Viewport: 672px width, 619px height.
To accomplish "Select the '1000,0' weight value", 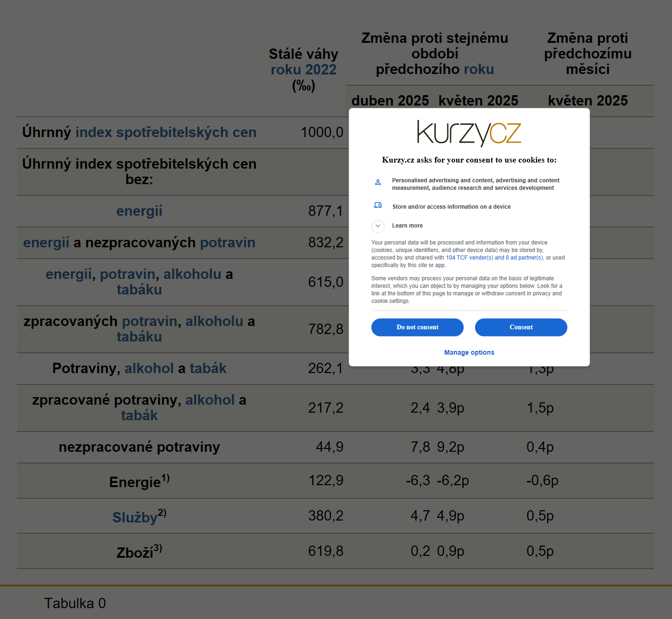I will point(322,132).
